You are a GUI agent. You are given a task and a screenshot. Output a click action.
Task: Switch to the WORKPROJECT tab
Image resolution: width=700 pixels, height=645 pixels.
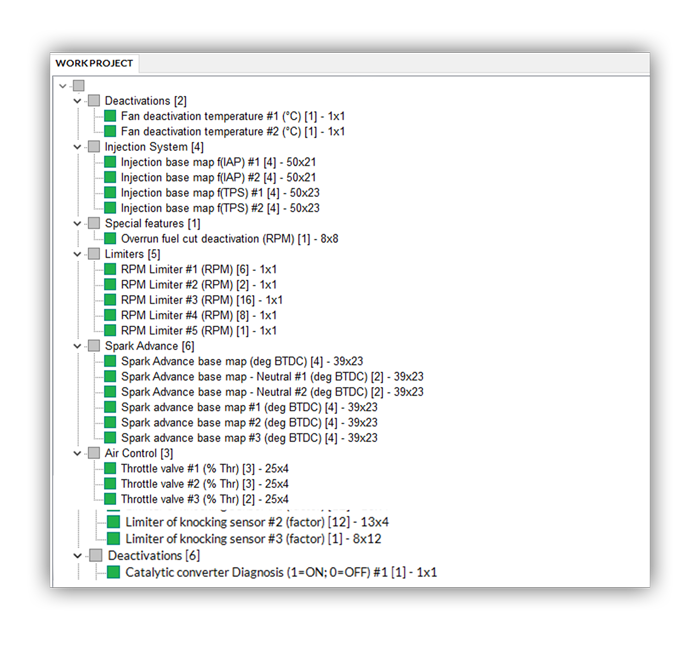point(95,63)
